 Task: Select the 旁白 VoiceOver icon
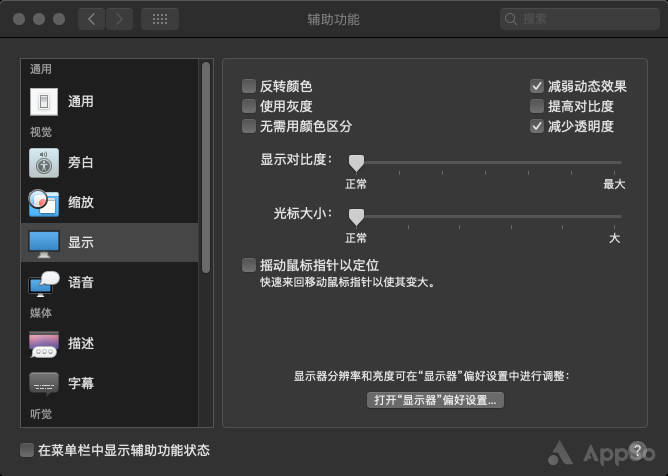pos(44,163)
